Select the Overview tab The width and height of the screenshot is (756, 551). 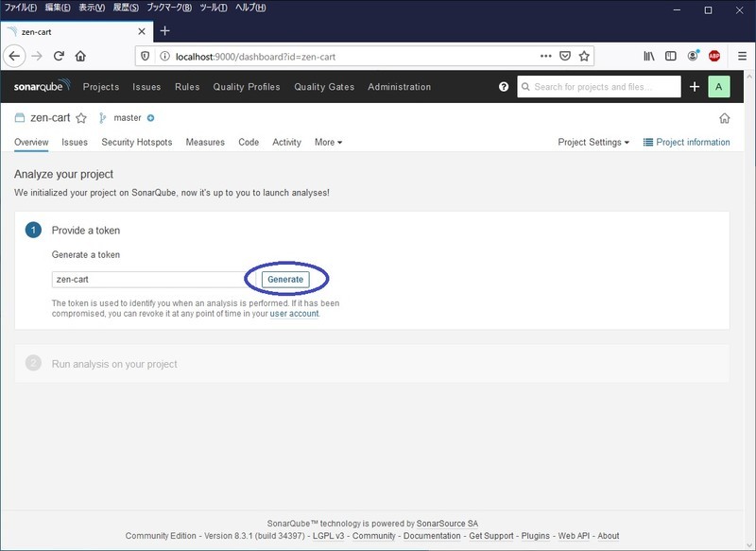point(31,142)
